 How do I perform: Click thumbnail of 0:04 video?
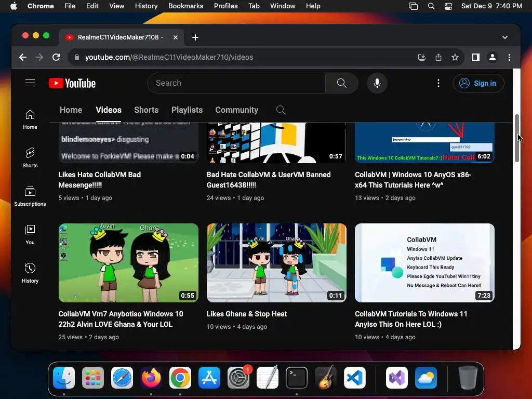click(128, 143)
